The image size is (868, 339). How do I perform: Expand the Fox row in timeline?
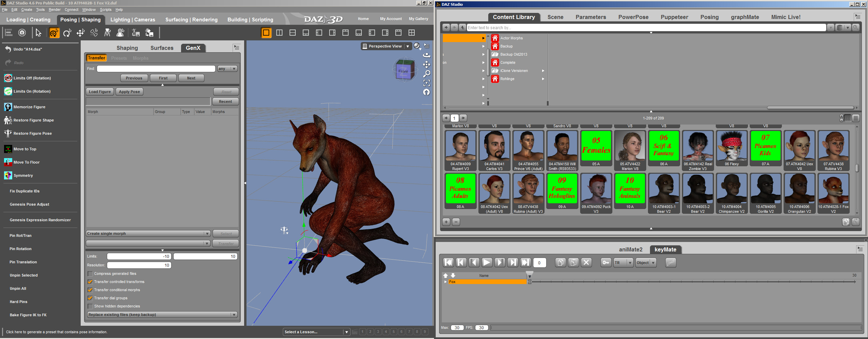446,282
